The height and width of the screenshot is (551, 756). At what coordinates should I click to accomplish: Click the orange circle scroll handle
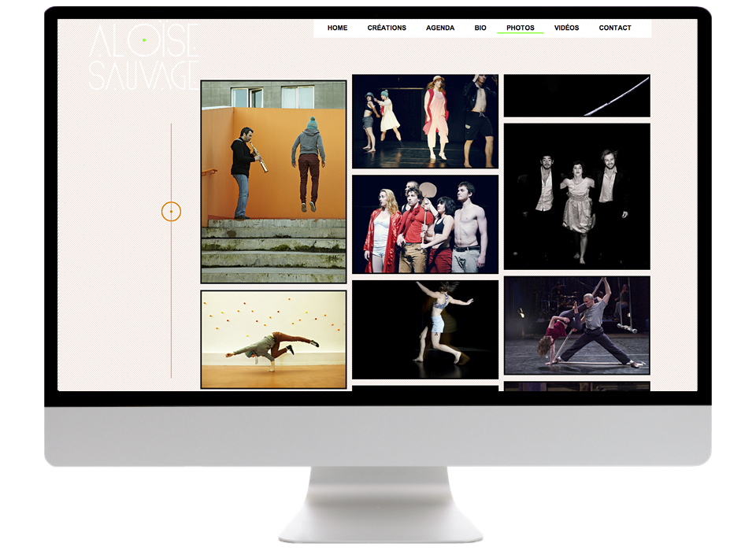click(171, 212)
